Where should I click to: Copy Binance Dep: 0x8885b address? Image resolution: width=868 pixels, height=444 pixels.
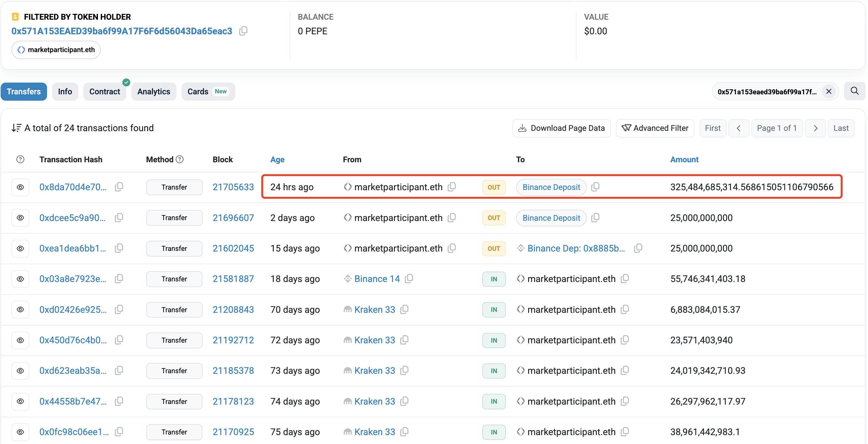coord(638,248)
